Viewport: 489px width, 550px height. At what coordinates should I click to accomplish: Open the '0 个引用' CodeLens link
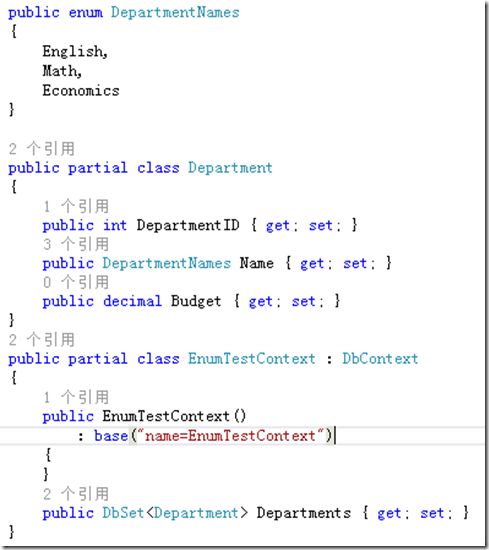pyautogui.click(x=76, y=282)
